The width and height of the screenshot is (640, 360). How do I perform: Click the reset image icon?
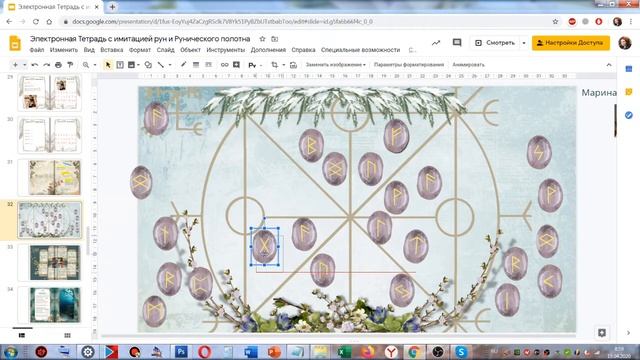point(293,65)
